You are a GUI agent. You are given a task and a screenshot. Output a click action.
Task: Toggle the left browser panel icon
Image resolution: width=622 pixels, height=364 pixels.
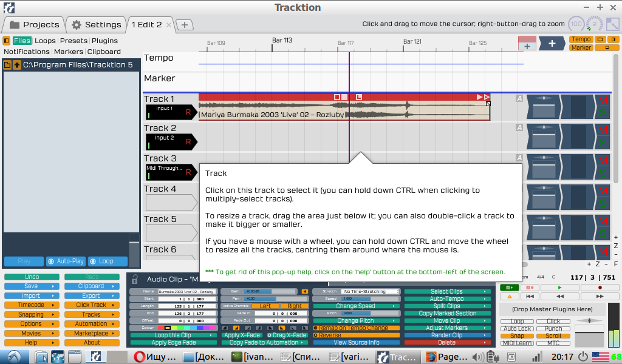[6, 41]
